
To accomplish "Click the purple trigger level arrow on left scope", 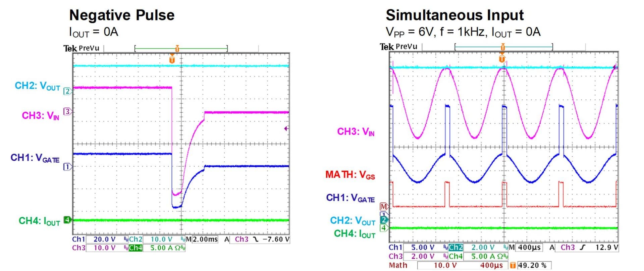I will (286, 128).
